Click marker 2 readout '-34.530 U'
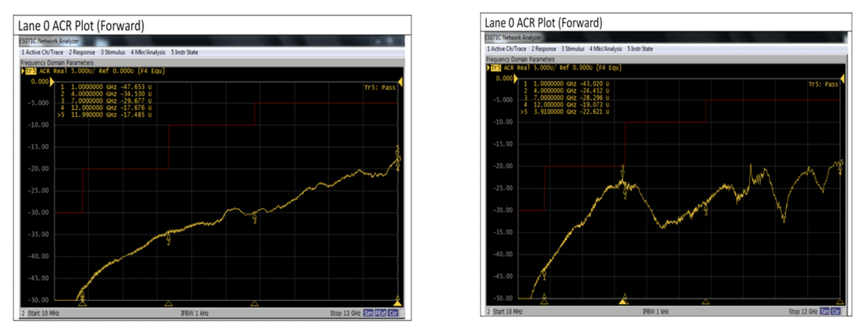 click(137, 94)
